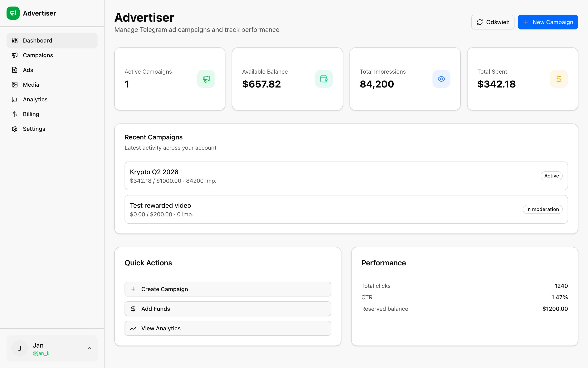Viewport: 588px width, 368px height.
Task: Open the Settings section
Action: pos(52,129)
